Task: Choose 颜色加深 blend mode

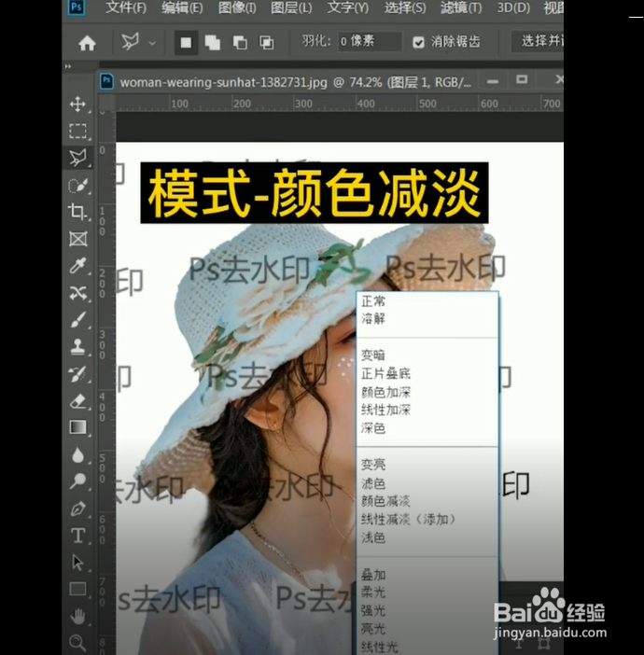Action: point(385,392)
